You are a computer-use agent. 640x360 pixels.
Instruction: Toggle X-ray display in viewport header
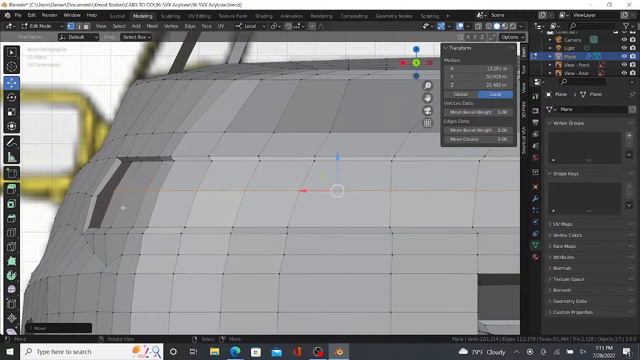(x=478, y=26)
